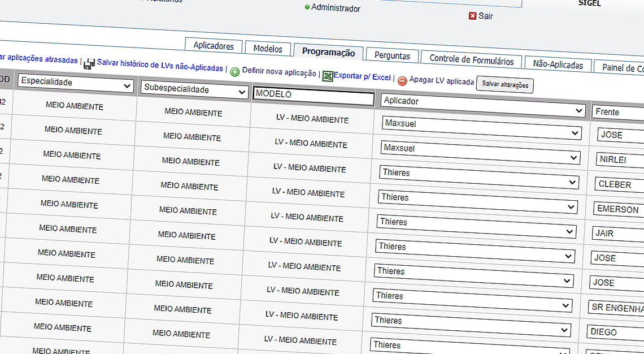Viewport: 644px width, 354px height.
Task: Click the Exportar p/ Excel link
Action: [x=362, y=77]
